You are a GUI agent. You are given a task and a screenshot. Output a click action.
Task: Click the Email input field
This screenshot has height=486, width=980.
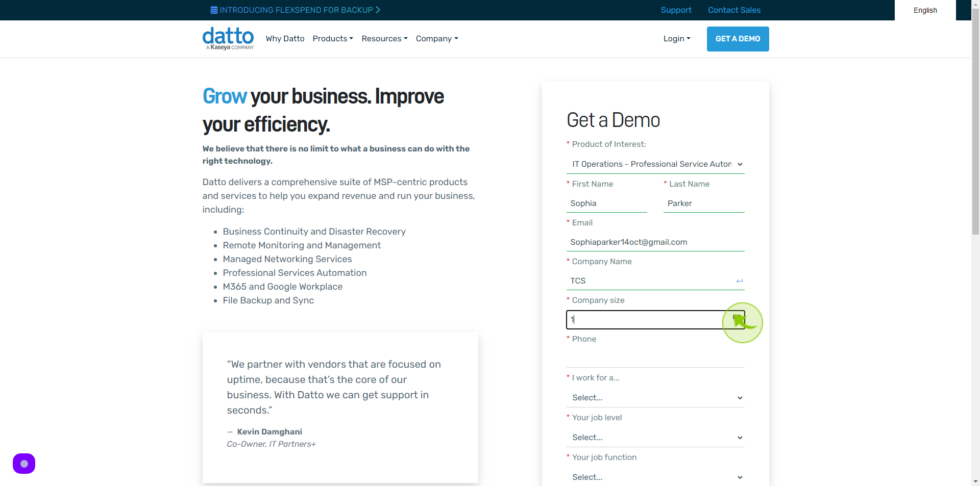[x=655, y=242]
